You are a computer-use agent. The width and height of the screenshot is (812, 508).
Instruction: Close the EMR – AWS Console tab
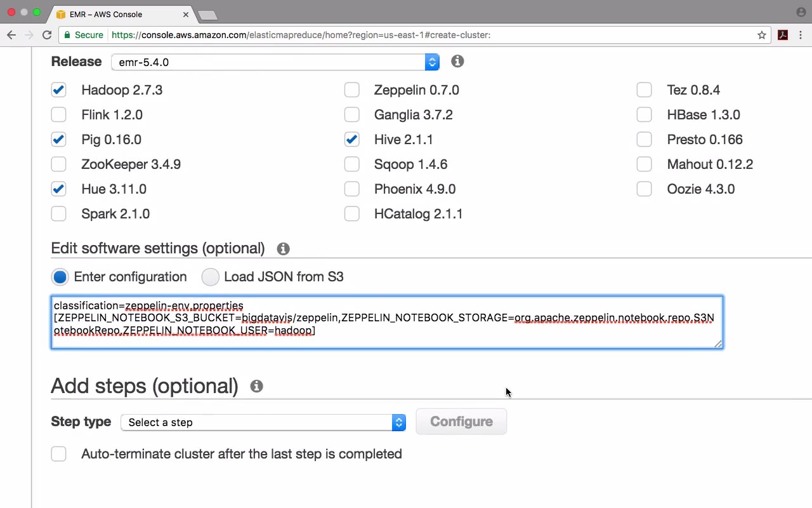click(186, 14)
